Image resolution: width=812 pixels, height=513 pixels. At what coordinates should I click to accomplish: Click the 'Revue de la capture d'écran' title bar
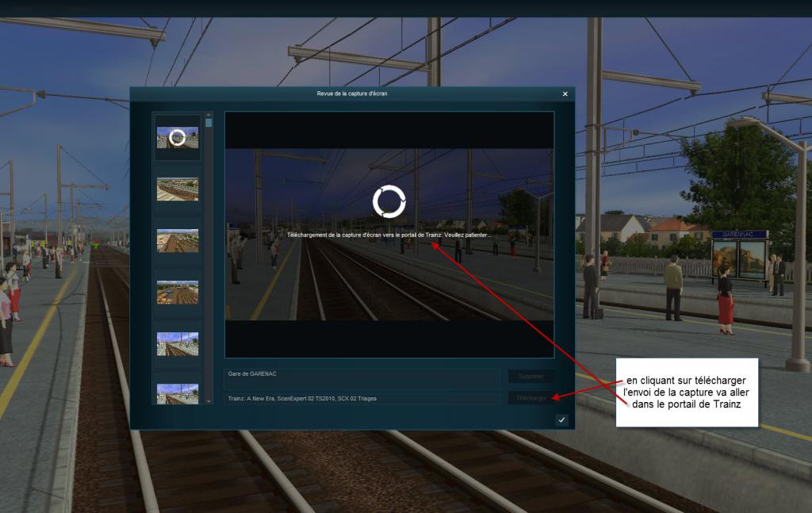pyautogui.click(x=352, y=94)
